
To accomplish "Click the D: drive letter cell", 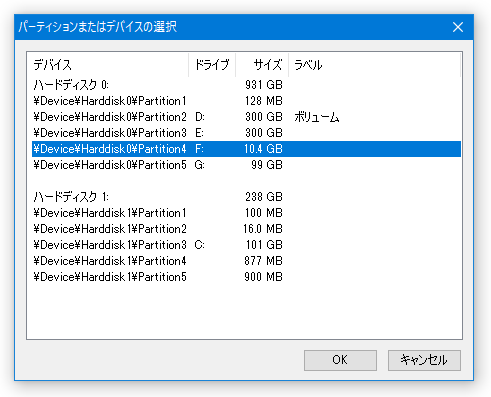I will point(200,117).
